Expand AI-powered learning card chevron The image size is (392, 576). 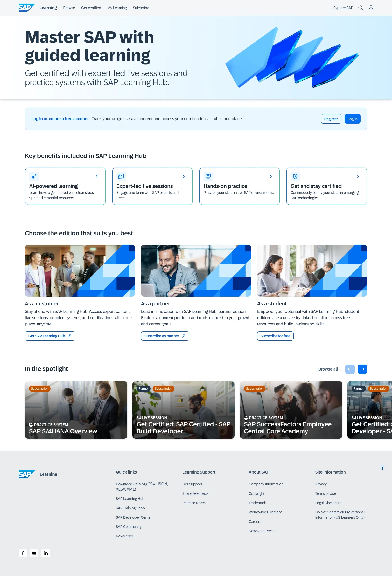click(97, 176)
